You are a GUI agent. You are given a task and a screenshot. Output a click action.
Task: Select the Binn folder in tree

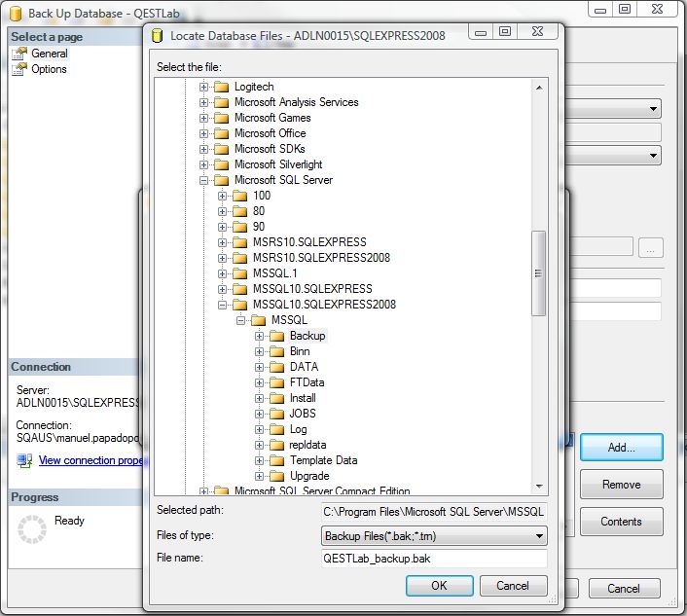point(300,351)
